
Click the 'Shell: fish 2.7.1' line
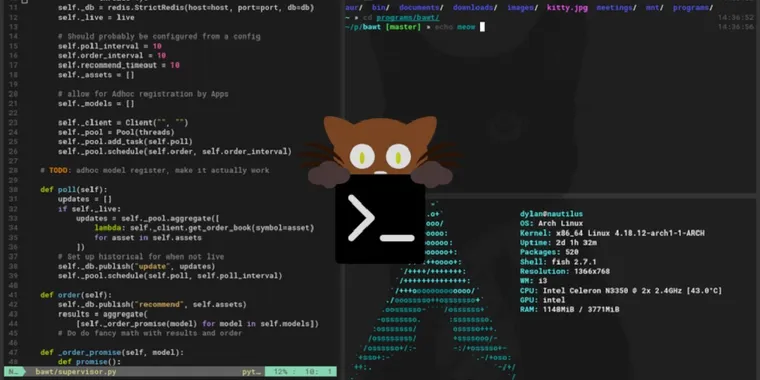[x=558, y=262]
